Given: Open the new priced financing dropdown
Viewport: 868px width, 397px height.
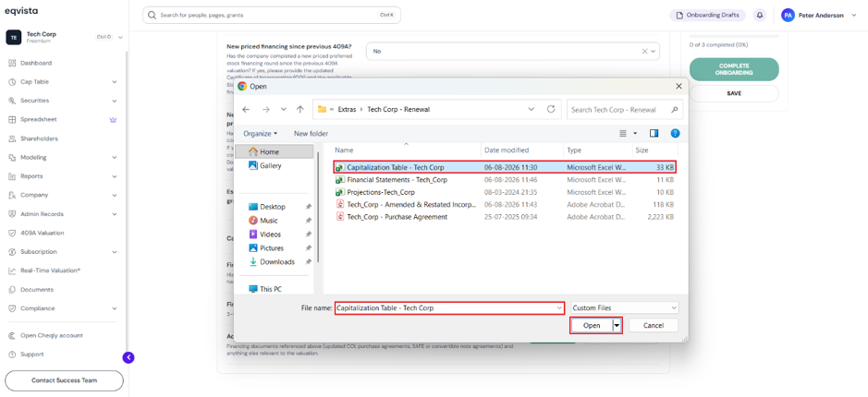Looking at the screenshot, I should coord(654,51).
